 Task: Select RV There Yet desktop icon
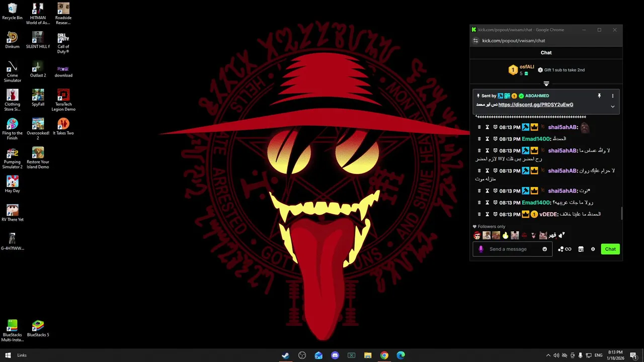[13, 213]
